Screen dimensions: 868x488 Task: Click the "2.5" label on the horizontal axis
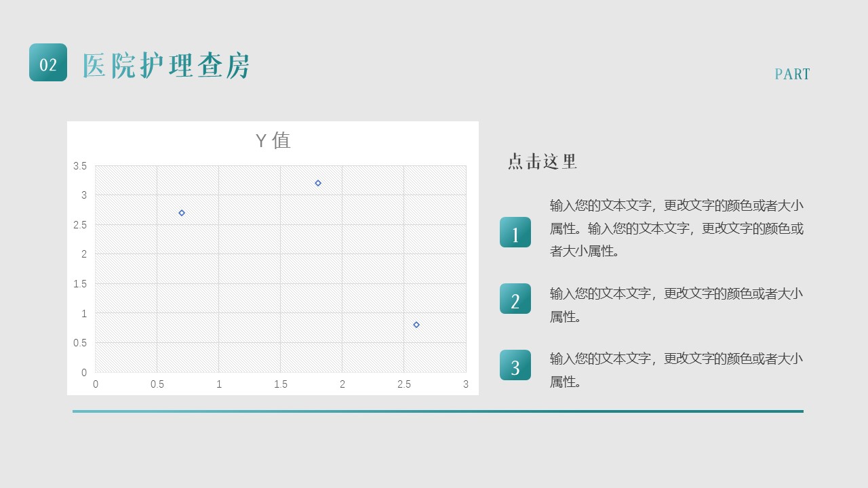click(403, 384)
